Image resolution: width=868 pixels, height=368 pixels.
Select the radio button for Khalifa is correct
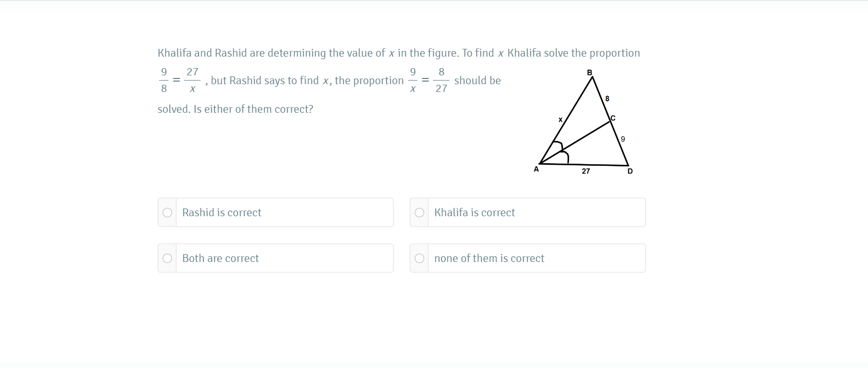tap(419, 212)
